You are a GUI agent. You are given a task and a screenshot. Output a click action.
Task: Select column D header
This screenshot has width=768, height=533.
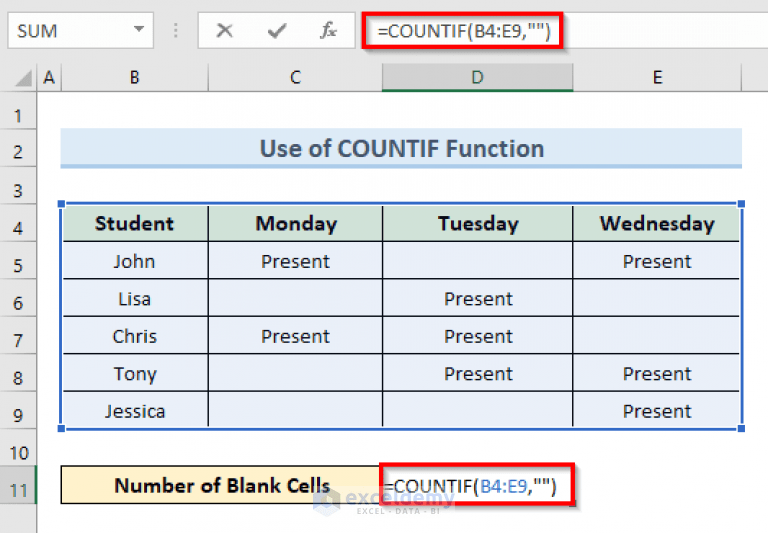(478, 77)
